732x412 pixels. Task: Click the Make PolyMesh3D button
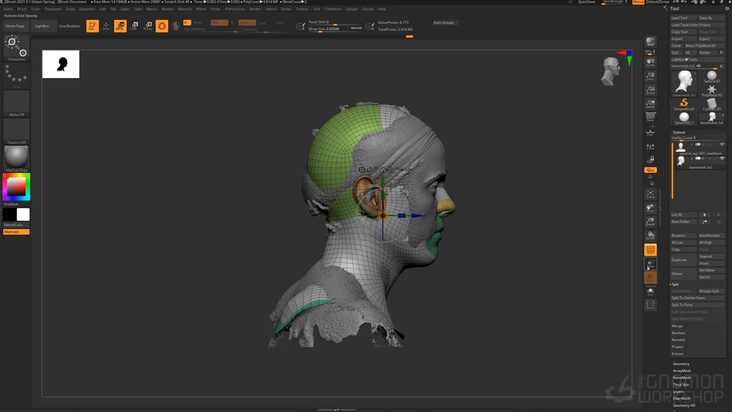pyautogui.click(x=704, y=46)
